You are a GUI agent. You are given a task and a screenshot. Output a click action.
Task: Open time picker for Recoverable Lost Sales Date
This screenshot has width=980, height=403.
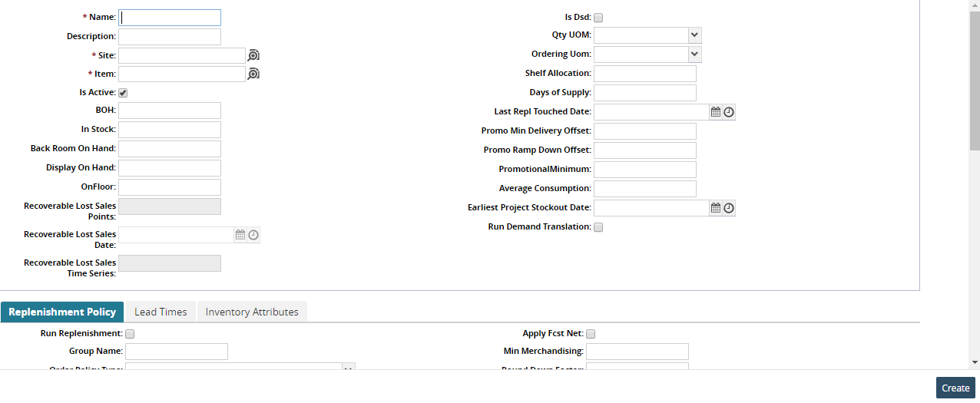[253, 235]
